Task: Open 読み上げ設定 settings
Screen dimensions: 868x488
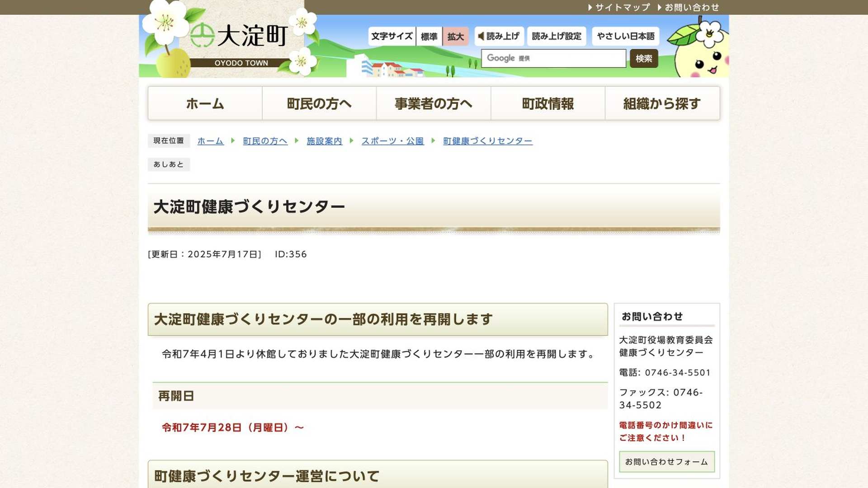Action: pyautogui.click(x=557, y=36)
